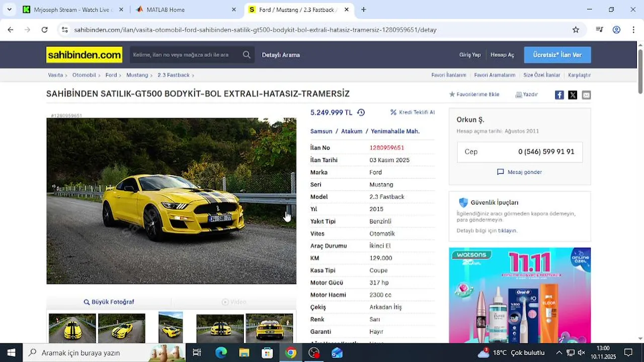
Task: Click Samsun location link
Action: pyautogui.click(x=321, y=131)
